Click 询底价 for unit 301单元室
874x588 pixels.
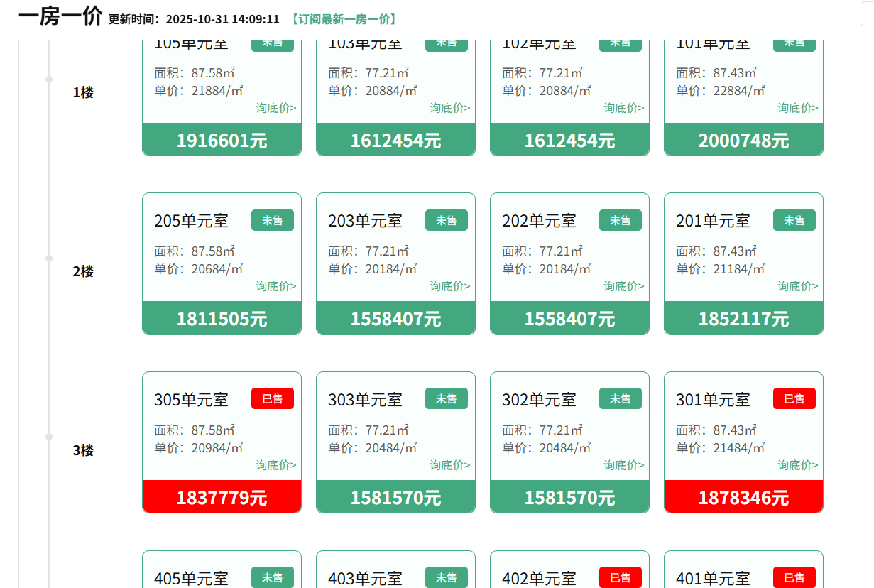[797, 465]
